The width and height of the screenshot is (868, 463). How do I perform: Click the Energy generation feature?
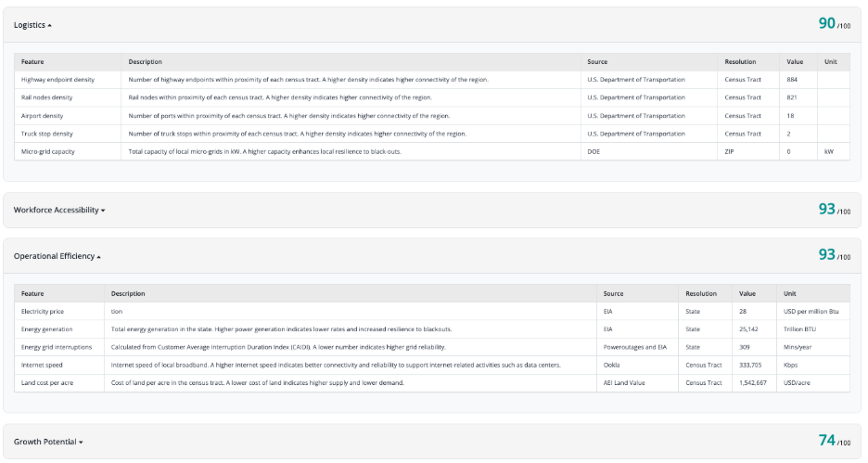(46, 329)
